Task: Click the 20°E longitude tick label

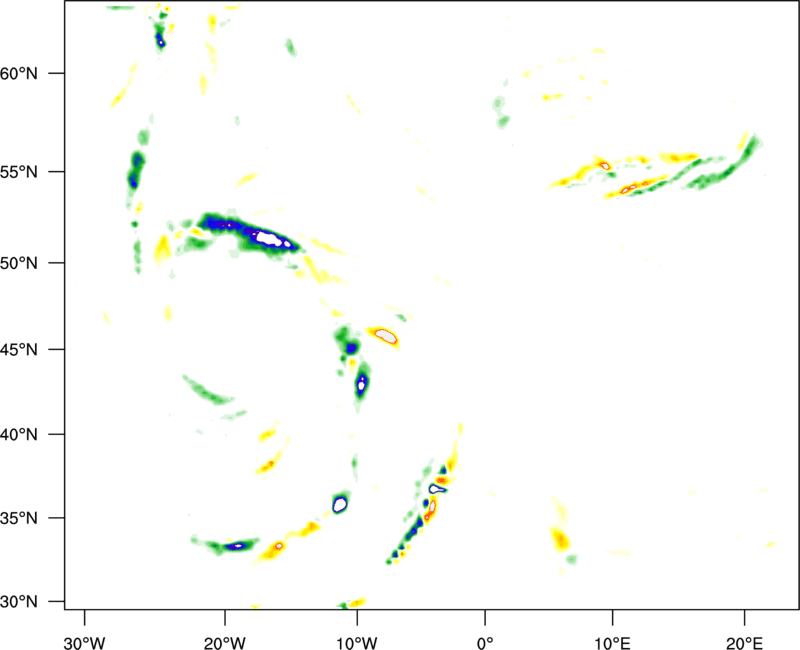Action: point(744,643)
